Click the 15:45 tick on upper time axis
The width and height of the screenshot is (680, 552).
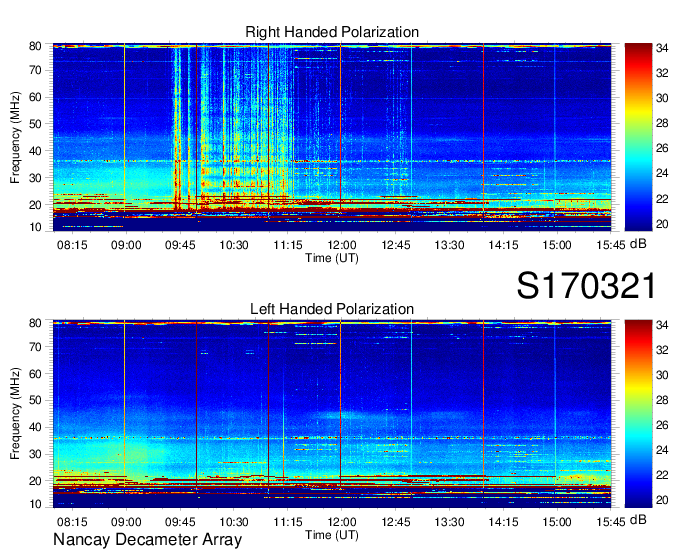611,245
